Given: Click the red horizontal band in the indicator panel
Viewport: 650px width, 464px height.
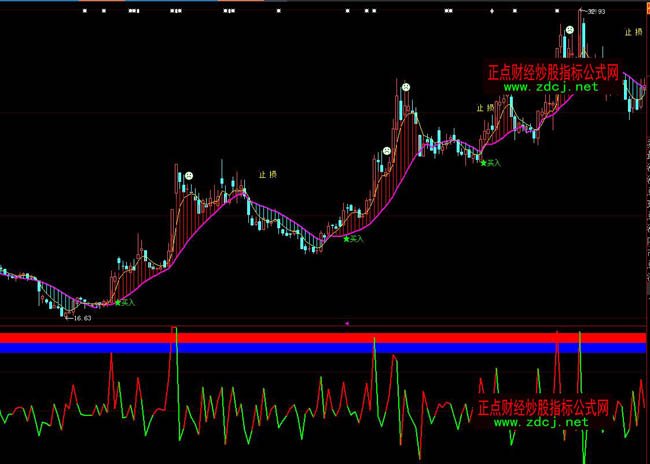Looking at the screenshot, I should pyautogui.click(x=300, y=338).
